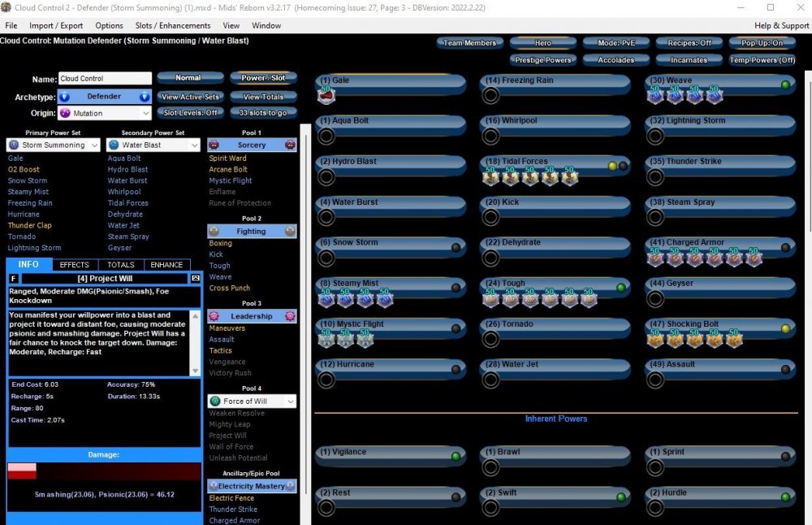812x525 pixels.
Task: Click the first enhancement icon under Tidal Forces
Action: [490, 177]
